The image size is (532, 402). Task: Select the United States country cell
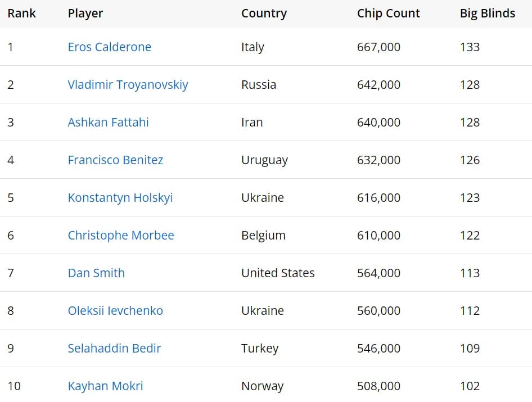278,273
